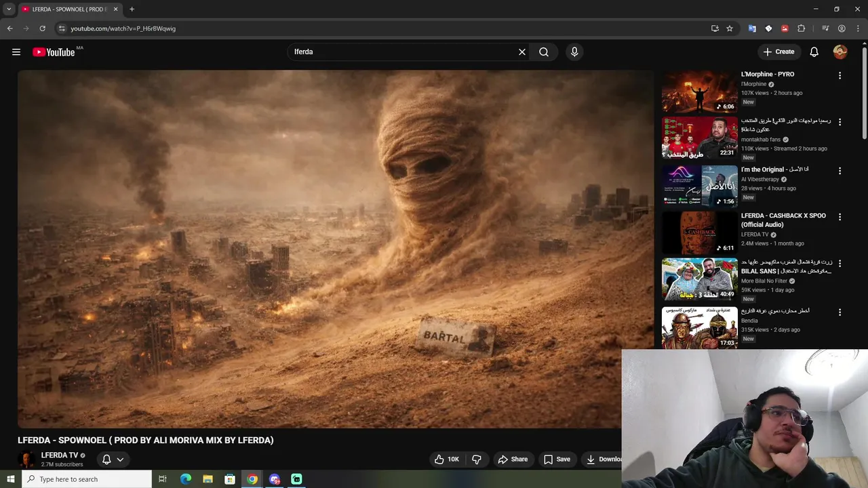Open LFERDA - CASHBACK X SPOO title
This screenshot has height=488, width=868.
(783, 220)
